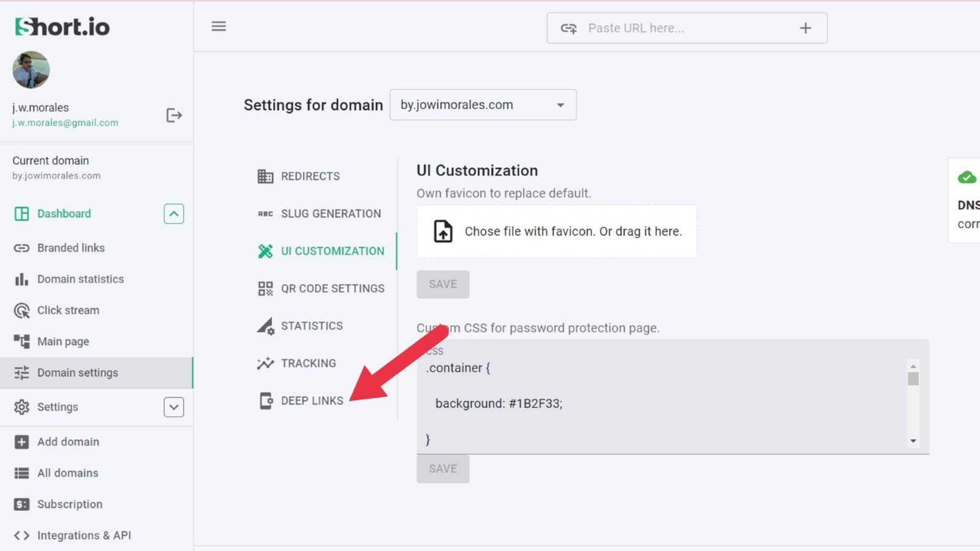Click the Redirects building icon

tap(265, 176)
